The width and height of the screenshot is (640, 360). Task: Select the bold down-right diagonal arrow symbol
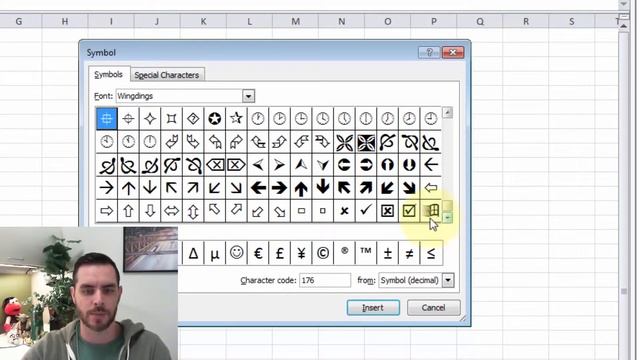pyautogui.click(x=409, y=188)
